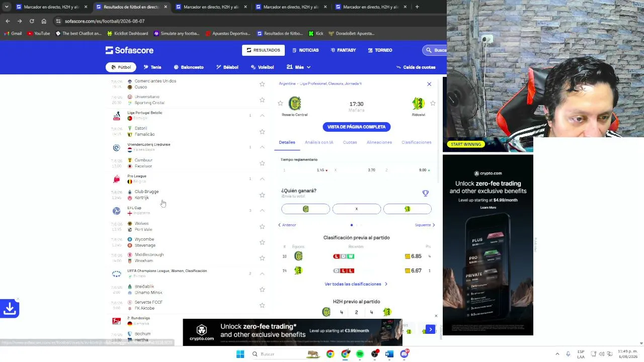Viewport: 644px width, 362px height.
Task: Open the YouTube bookmark
Action: pos(39,34)
